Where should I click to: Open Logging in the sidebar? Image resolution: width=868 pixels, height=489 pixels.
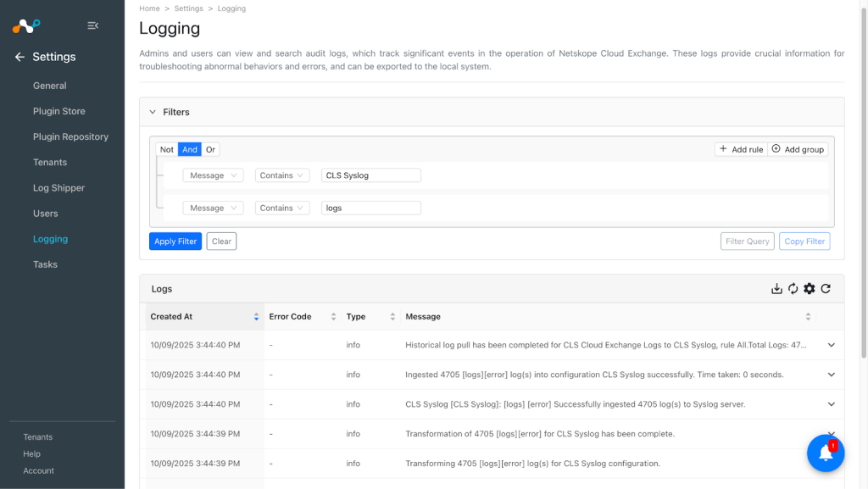(x=50, y=239)
